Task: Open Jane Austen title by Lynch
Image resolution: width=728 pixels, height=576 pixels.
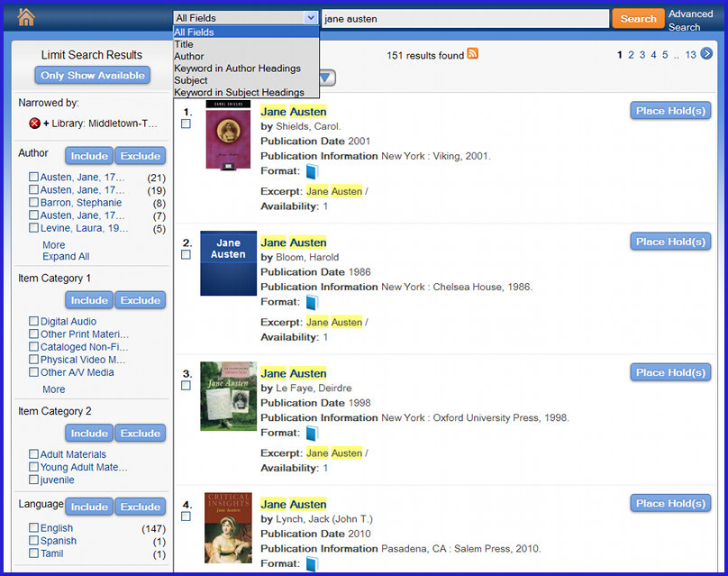Action: pyautogui.click(x=294, y=504)
